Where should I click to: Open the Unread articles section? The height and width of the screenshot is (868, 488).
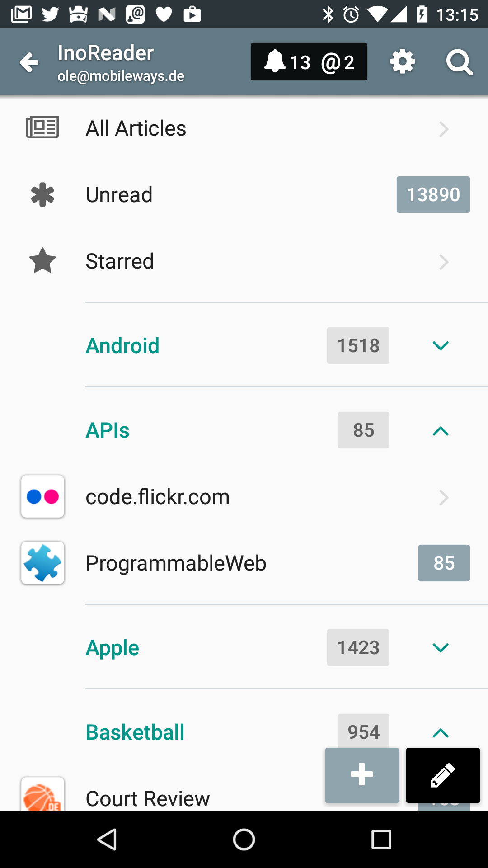tap(119, 195)
